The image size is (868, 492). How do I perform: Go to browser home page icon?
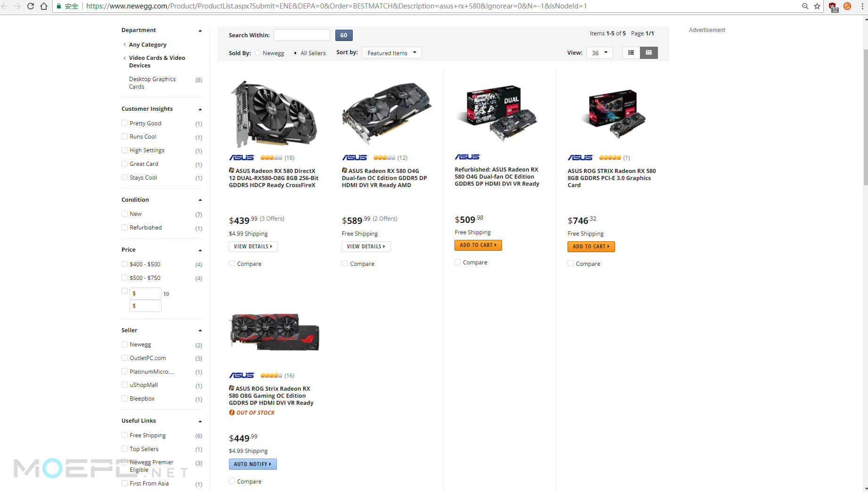point(44,6)
